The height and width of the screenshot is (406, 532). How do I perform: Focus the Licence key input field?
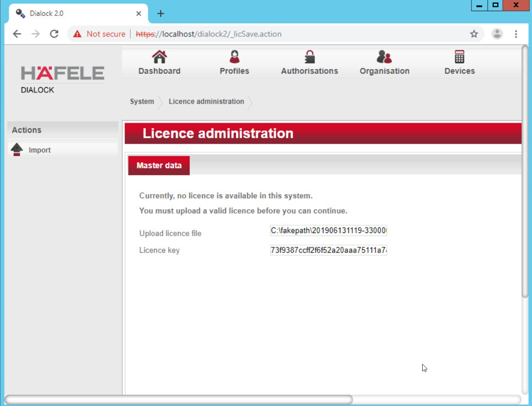click(328, 250)
